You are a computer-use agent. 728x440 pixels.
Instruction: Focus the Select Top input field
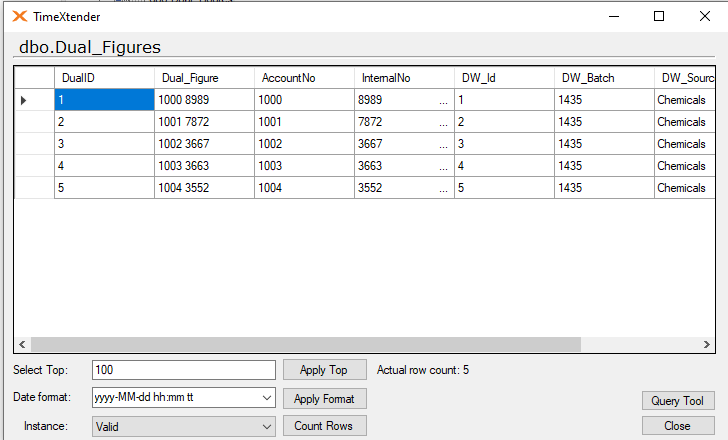184,370
